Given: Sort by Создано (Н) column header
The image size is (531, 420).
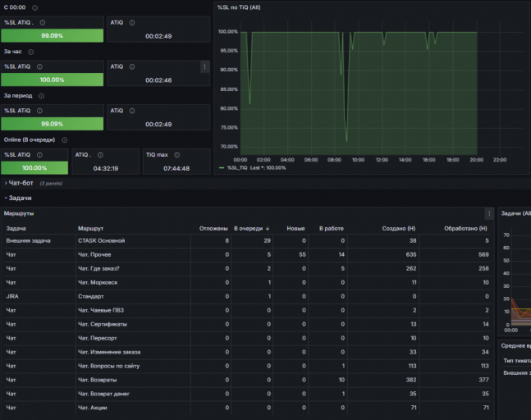Looking at the screenshot, I should tap(399, 228).
